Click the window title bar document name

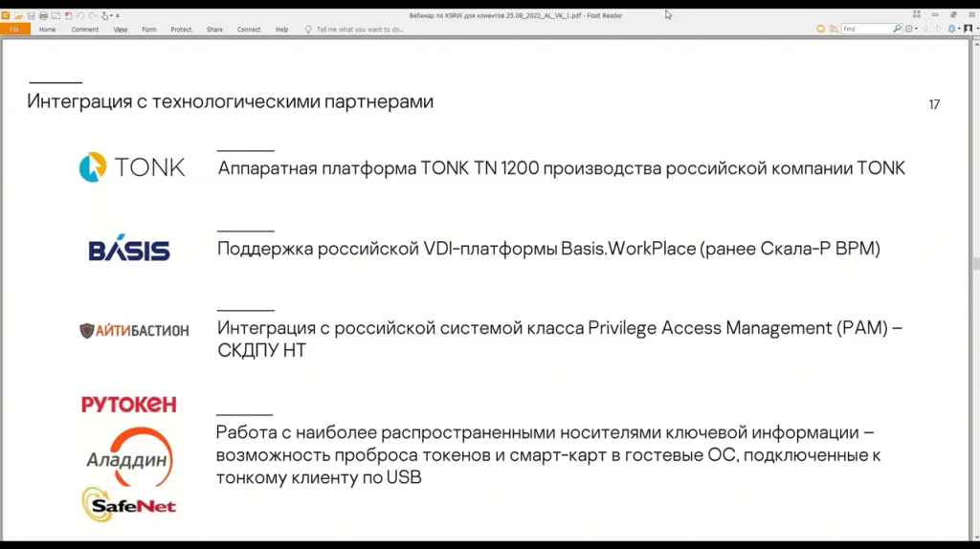point(516,15)
